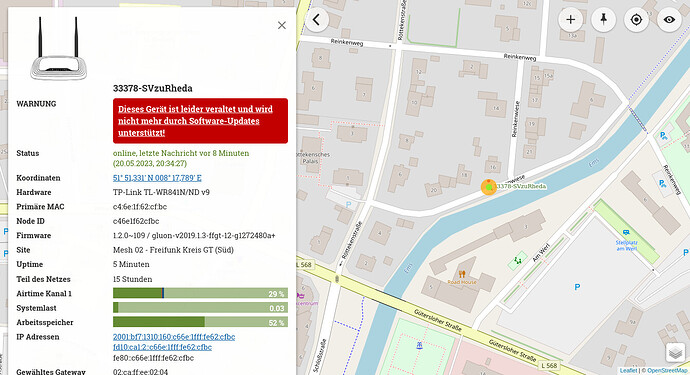690x375 pixels.
Task: Click the Stellplatz am Werl camper icon
Action: pos(626,232)
